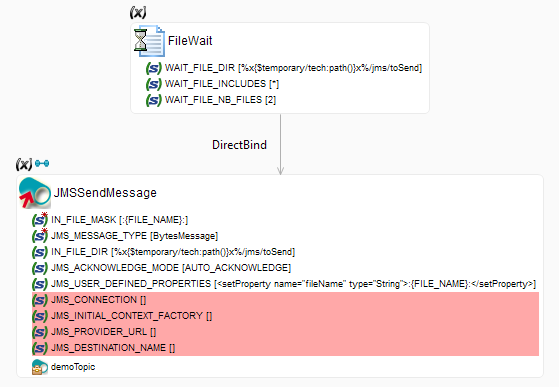559x387 pixels.
Task: Select IN_FILE_MASK [:{FILE_NAME}:] parameter text
Action: pos(119,220)
